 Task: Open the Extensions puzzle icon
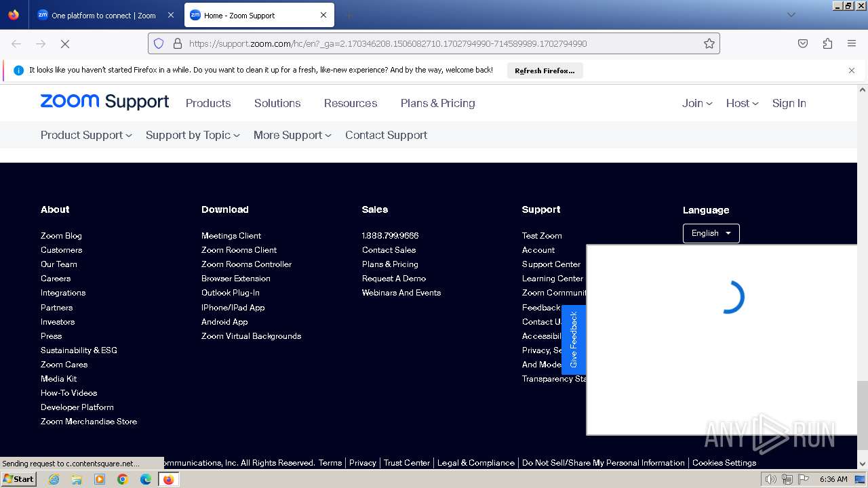point(827,43)
